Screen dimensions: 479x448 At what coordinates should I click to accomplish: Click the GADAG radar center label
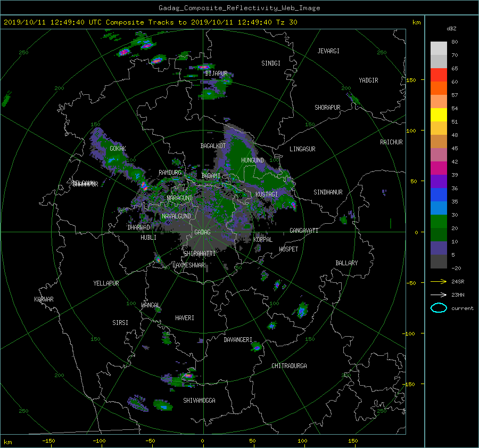point(202,232)
